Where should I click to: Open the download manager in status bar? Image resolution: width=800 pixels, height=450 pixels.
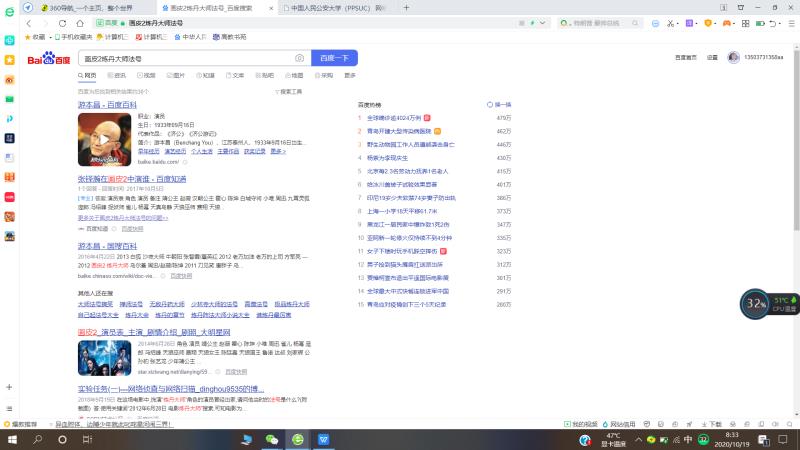[x=711, y=424]
